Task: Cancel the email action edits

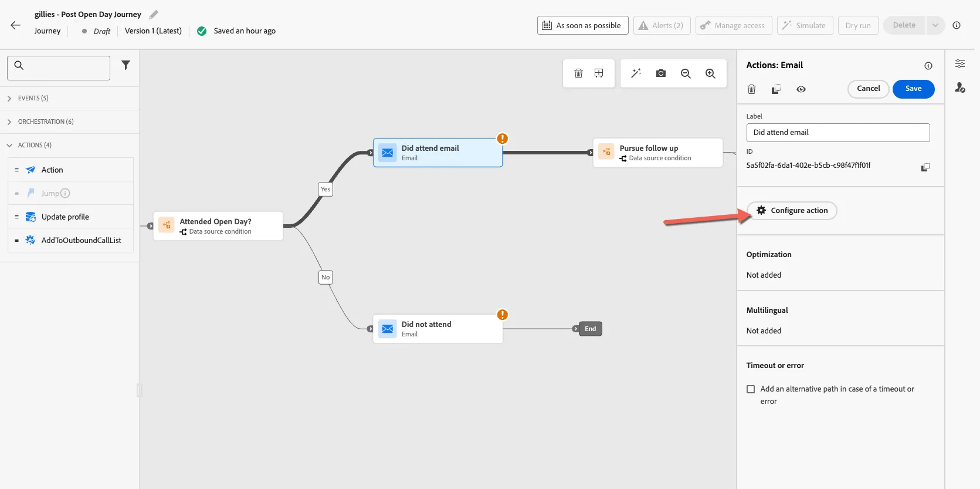Action: (x=869, y=89)
